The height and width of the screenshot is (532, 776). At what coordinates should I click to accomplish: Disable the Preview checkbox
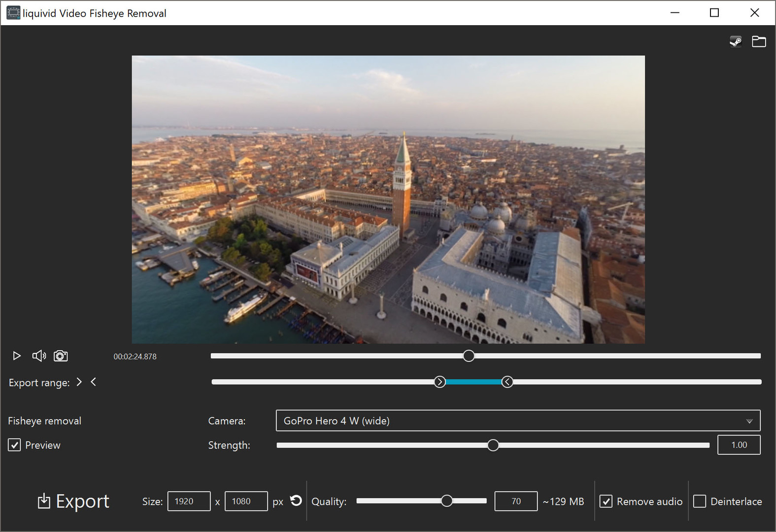click(x=14, y=445)
